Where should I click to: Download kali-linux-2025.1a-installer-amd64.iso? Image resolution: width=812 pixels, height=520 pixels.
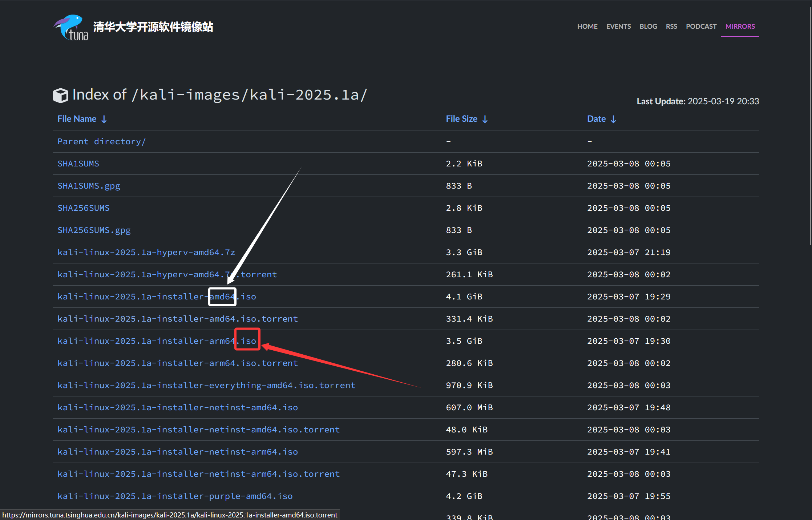156,297
